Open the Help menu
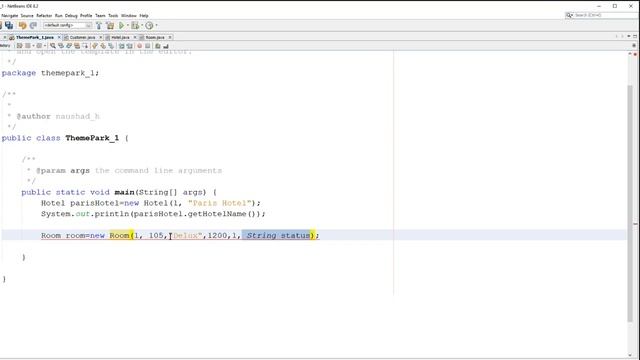The width and height of the screenshot is (640, 360). [x=144, y=16]
